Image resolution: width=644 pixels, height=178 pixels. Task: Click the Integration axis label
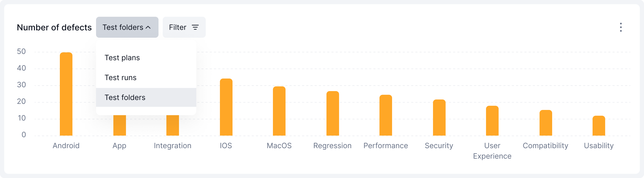pyautogui.click(x=173, y=146)
